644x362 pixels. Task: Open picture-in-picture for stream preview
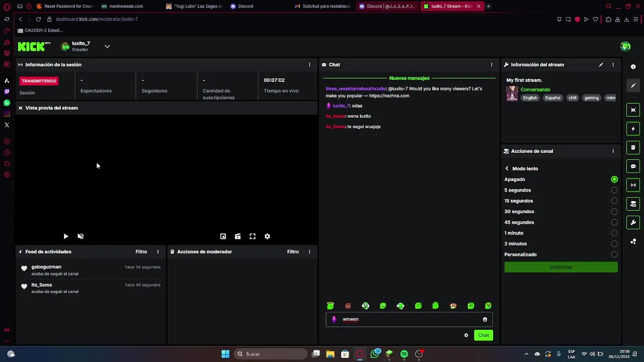pyautogui.click(x=223, y=236)
